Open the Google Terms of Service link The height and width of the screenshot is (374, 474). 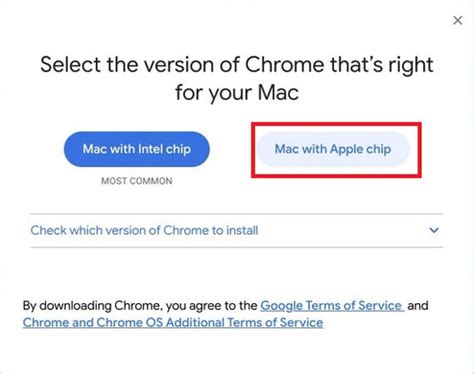click(332, 306)
